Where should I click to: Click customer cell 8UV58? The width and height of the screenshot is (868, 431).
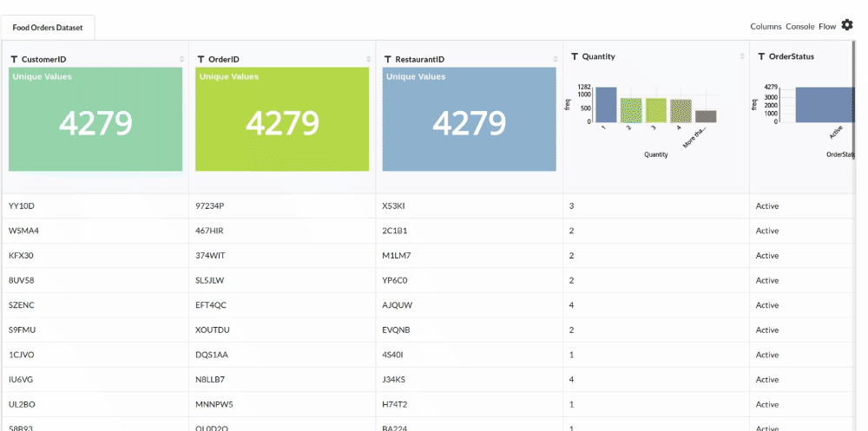tap(22, 280)
